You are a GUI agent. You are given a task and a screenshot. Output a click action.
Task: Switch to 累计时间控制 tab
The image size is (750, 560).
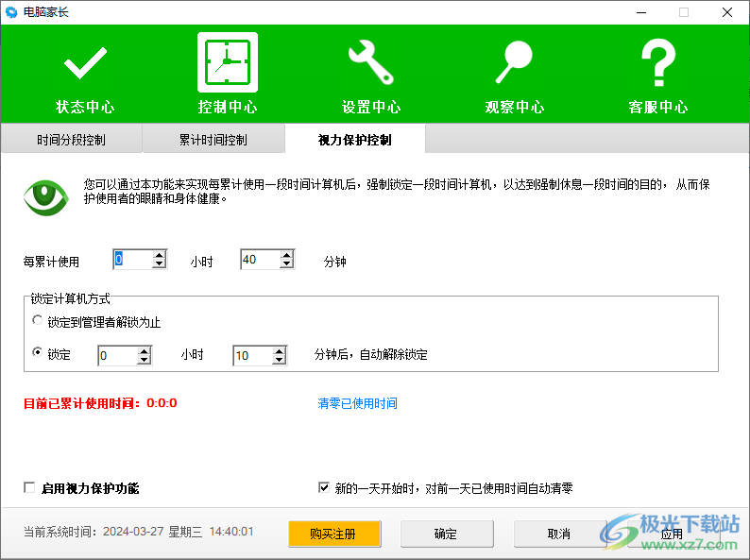(213, 139)
